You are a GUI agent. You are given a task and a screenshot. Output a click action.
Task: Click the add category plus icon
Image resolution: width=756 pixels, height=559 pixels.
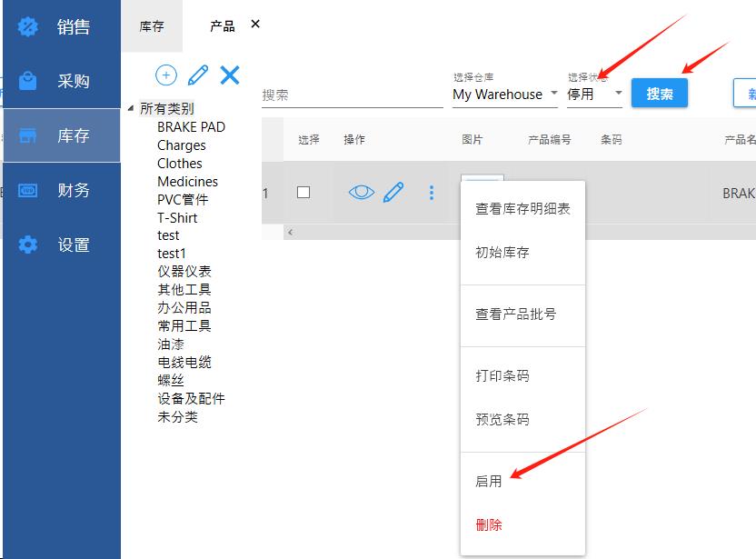click(x=166, y=75)
